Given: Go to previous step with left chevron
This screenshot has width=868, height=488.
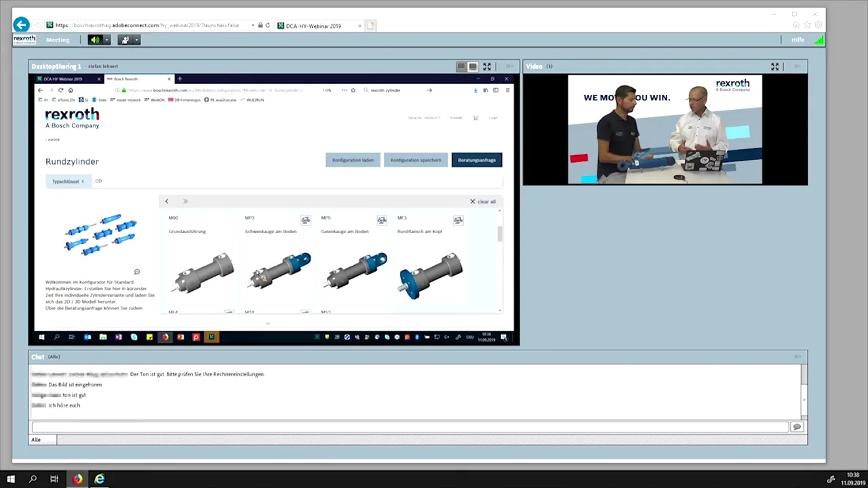Looking at the screenshot, I should (167, 201).
